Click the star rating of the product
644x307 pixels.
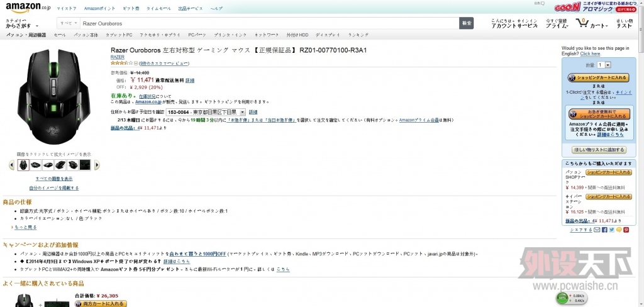[122, 64]
